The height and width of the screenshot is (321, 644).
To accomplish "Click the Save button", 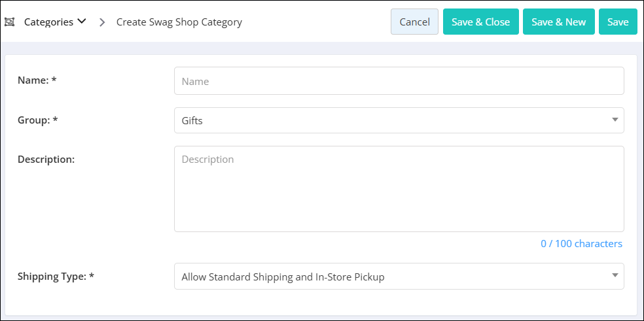I will pyautogui.click(x=618, y=22).
